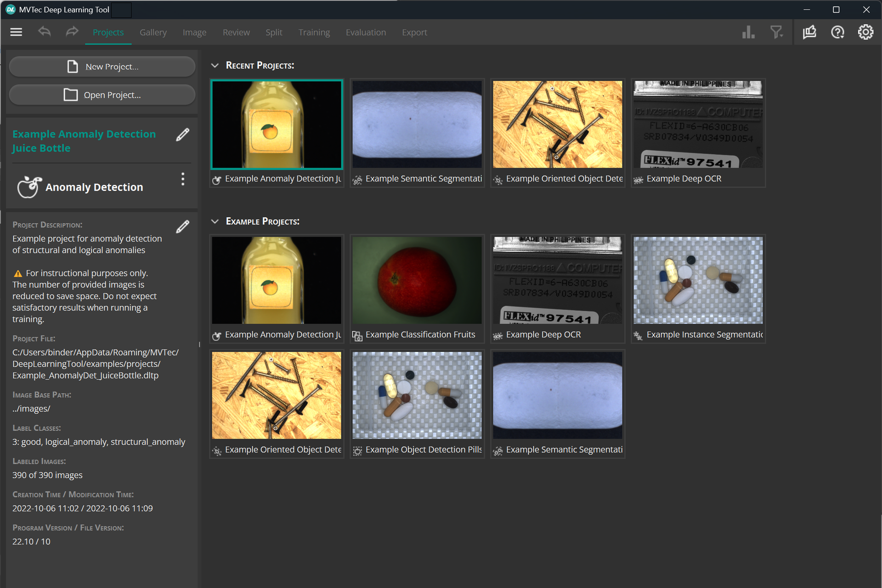Open the feedback icon in toolbar
The image size is (882, 588).
tap(809, 32)
